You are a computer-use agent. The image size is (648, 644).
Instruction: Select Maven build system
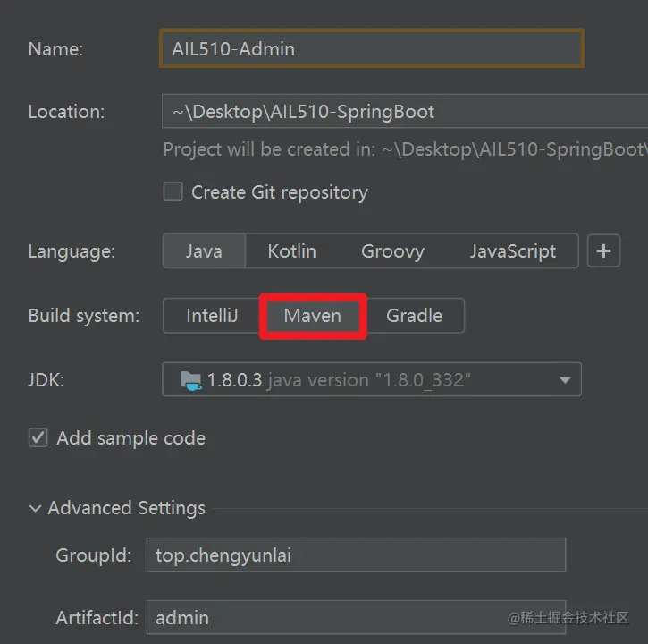313,316
